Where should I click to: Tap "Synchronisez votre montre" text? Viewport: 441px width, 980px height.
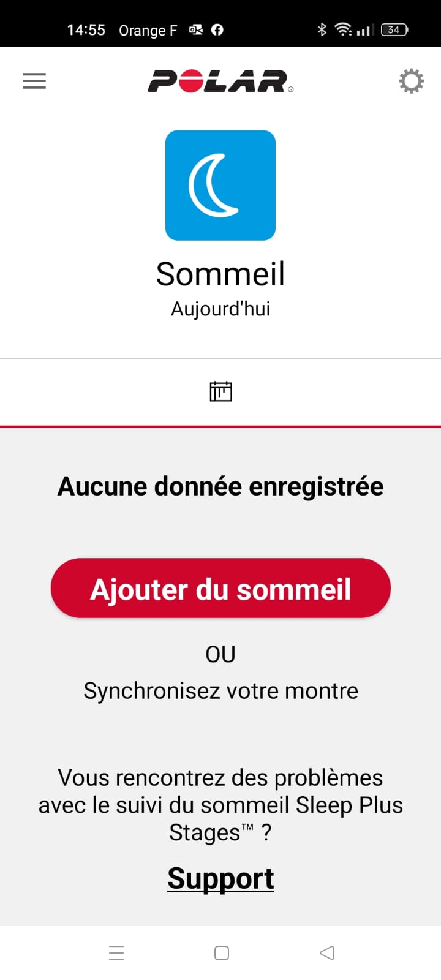(221, 691)
